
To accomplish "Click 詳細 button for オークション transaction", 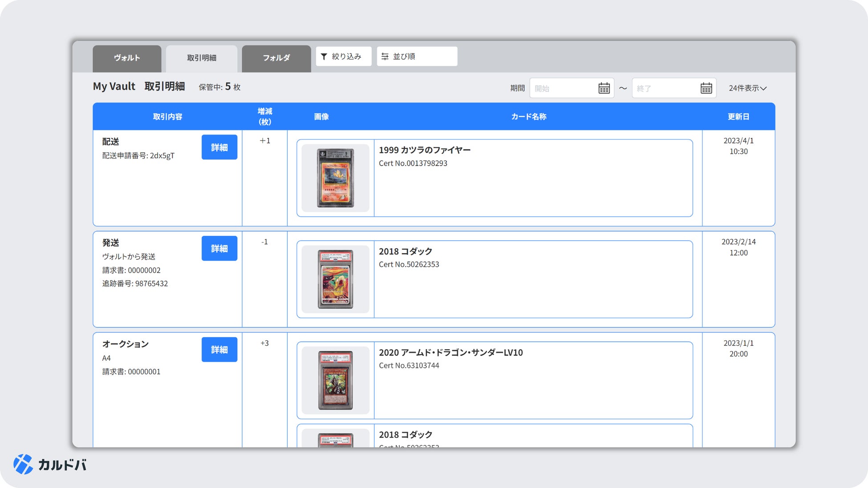I will (219, 350).
